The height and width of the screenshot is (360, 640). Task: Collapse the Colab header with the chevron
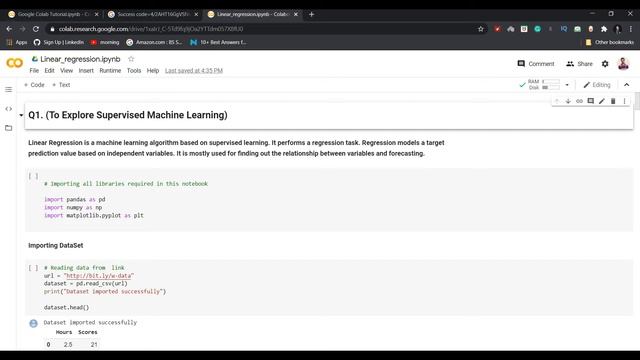pyautogui.click(x=627, y=85)
